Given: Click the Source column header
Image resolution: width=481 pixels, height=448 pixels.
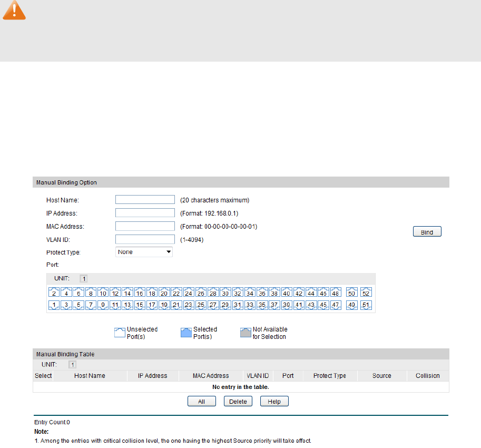Looking at the screenshot, I should [x=382, y=376].
